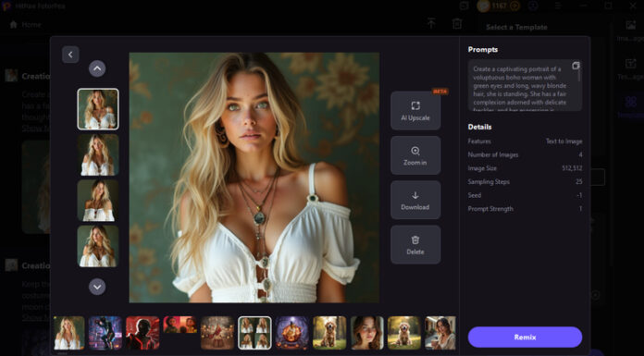Select the fourth variation thumbnail in the column
Viewport: 644px width, 356px height.
tap(98, 246)
